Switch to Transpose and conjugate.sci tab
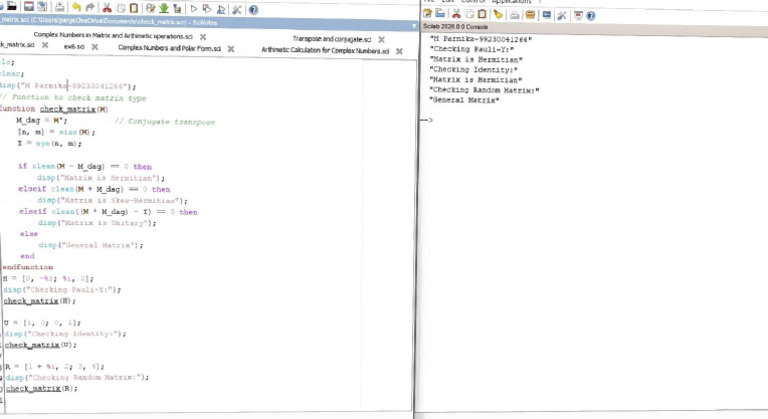The width and height of the screenshot is (768, 419). click(x=332, y=39)
